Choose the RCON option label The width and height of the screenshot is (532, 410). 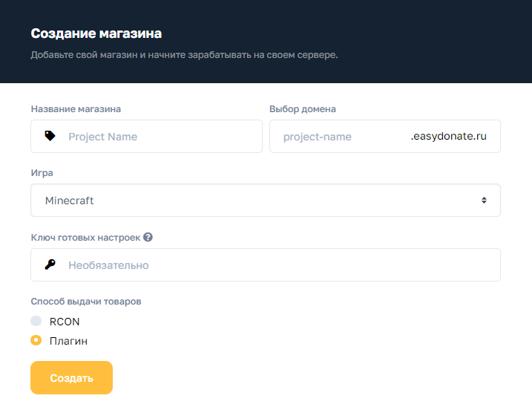tap(65, 322)
